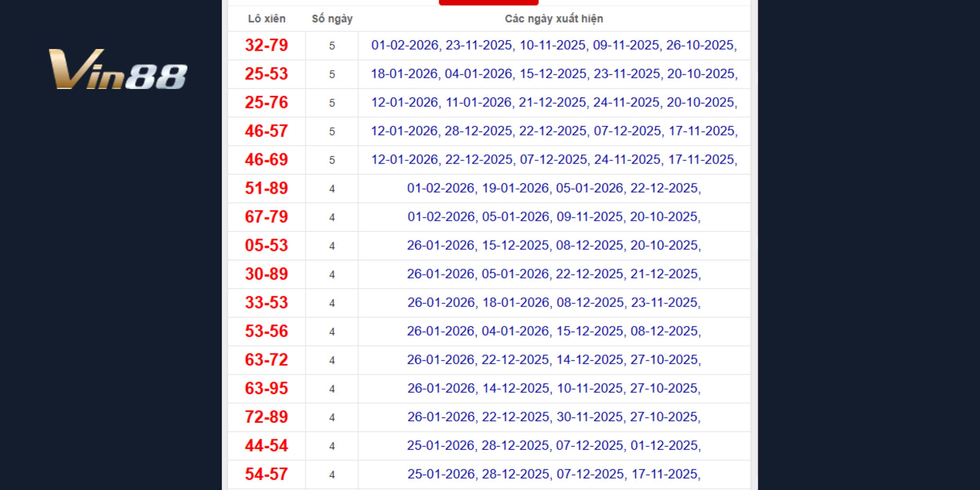Click the 44-54 pair in red
The height and width of the screenshot is (490, 980).
pyautogui.click(x=267, y=446)
